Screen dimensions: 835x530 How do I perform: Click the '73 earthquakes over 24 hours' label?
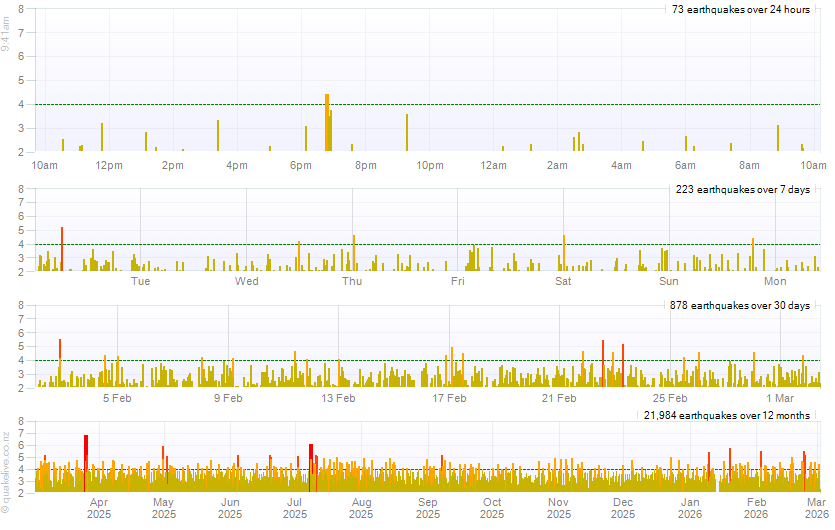[x=740, y=10]
